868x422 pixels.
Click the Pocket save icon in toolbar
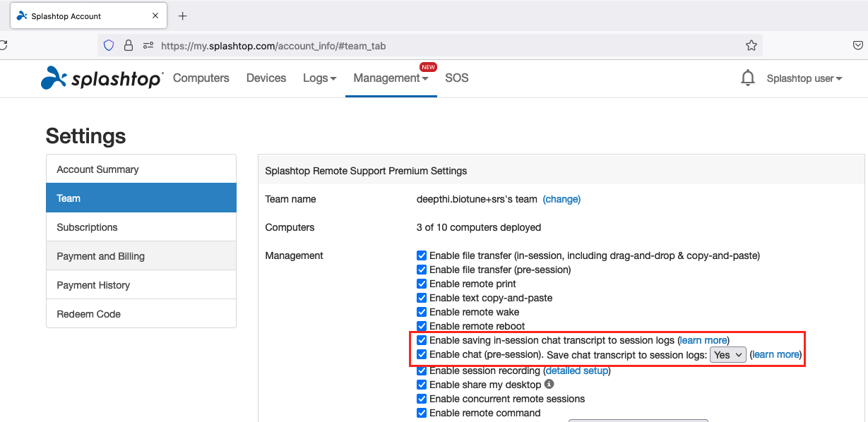pyautogui.click(x=857, y=45)
